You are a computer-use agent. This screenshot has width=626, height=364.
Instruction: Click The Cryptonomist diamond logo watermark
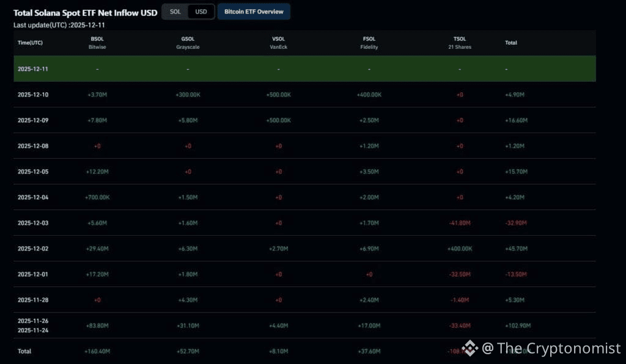click(x=470, y=348)
